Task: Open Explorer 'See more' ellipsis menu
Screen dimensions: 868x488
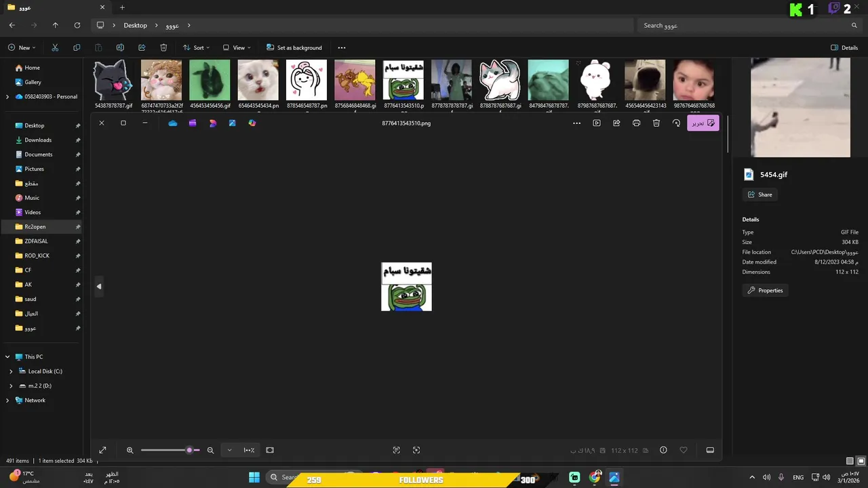Action: tap(342, 47)
